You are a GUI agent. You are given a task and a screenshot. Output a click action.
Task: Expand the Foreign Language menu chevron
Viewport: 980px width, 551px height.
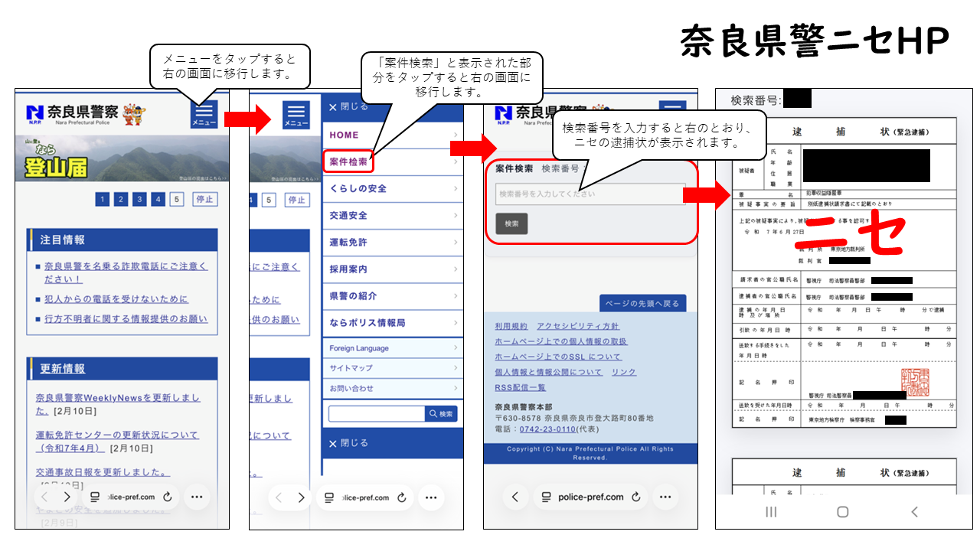456,348
